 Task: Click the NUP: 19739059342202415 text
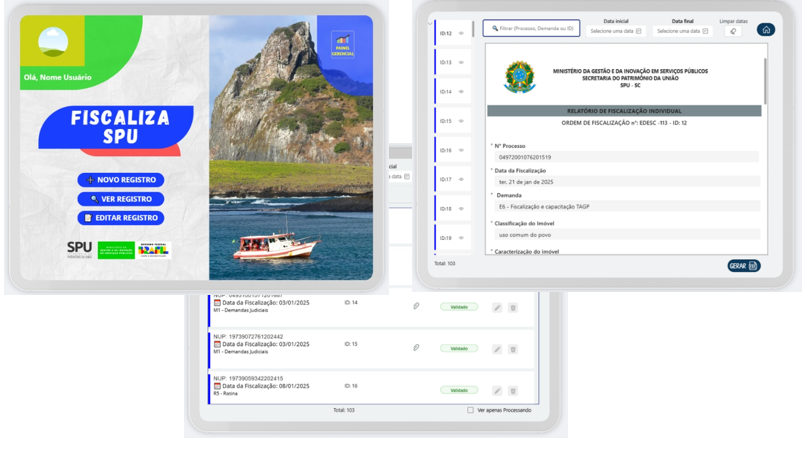pyautogui.click(x=248, y=379)
